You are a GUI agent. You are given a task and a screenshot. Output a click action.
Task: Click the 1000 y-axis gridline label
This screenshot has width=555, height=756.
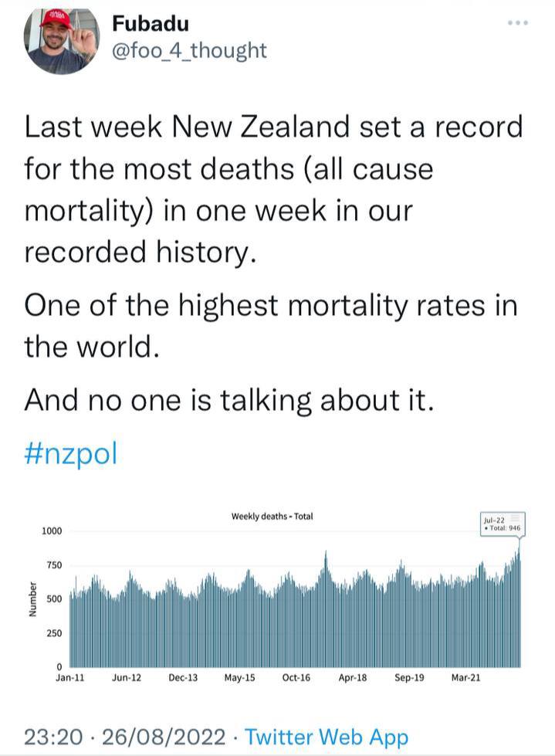click(52, 531)
